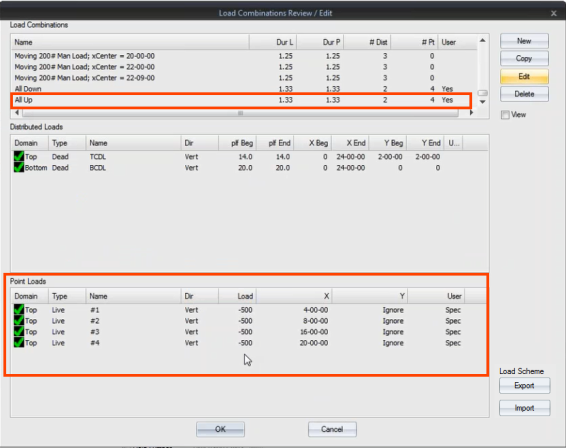Viewport: 566px width, 448px height.
Task: Click the load combinations list down arrow
Action: (483, 102)
